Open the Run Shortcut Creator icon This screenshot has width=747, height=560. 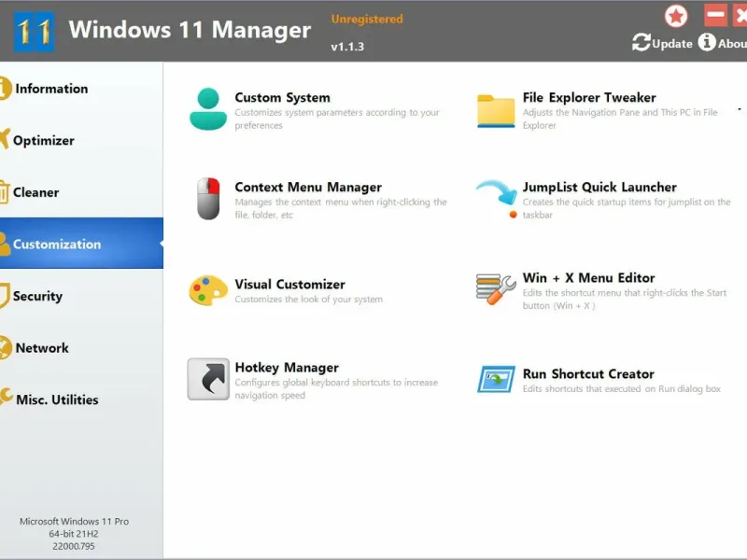496,379
